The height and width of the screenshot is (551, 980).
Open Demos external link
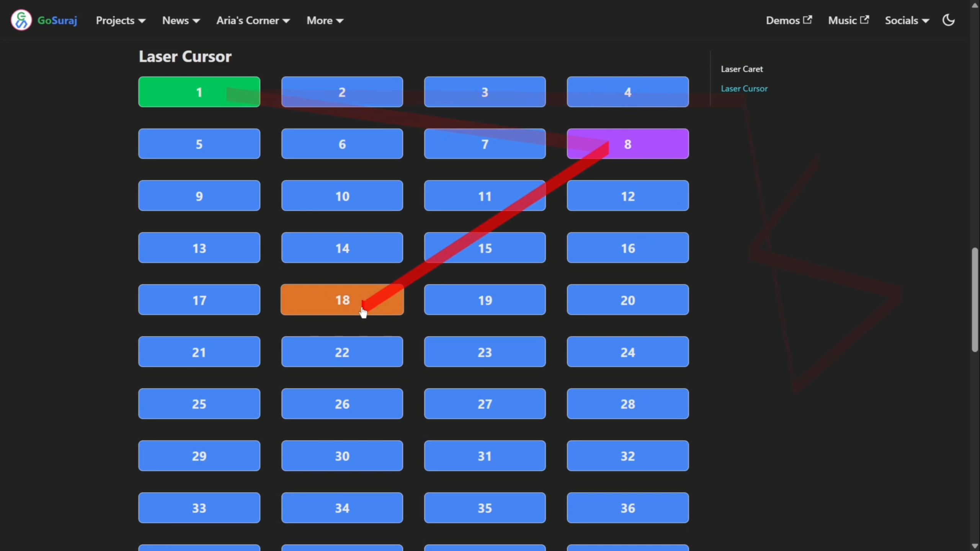[x=789, y=20]
